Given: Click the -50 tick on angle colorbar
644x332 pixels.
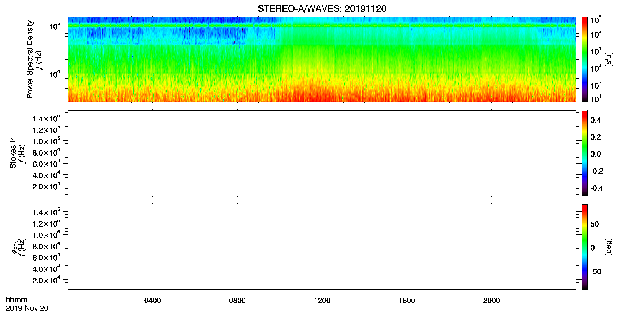Looking at the screenshot, I should coord(595,272).
